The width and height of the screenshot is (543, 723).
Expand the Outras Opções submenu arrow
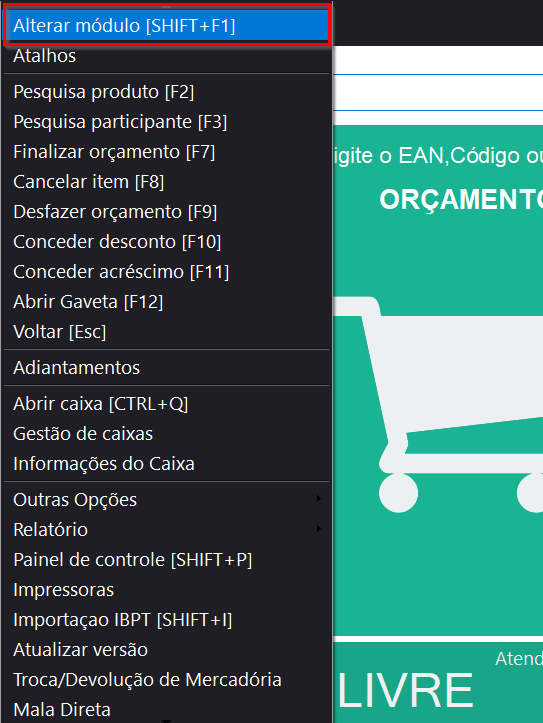pyautogui.click(x=319, y=499)
